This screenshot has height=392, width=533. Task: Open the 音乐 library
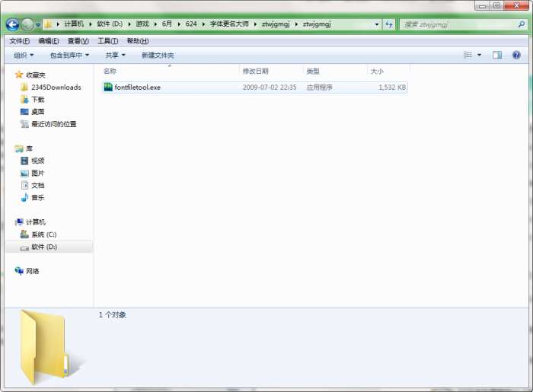click(38, 198)
